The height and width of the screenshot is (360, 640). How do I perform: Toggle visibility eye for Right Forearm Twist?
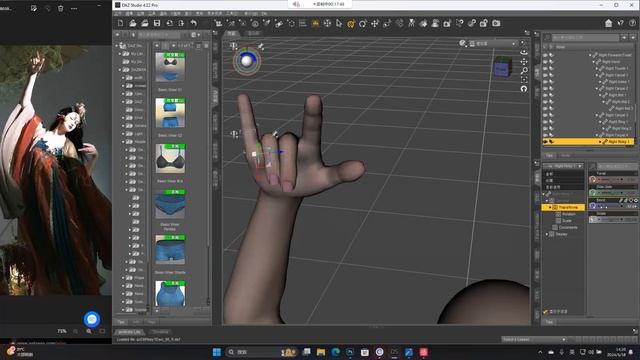(545, 55)
